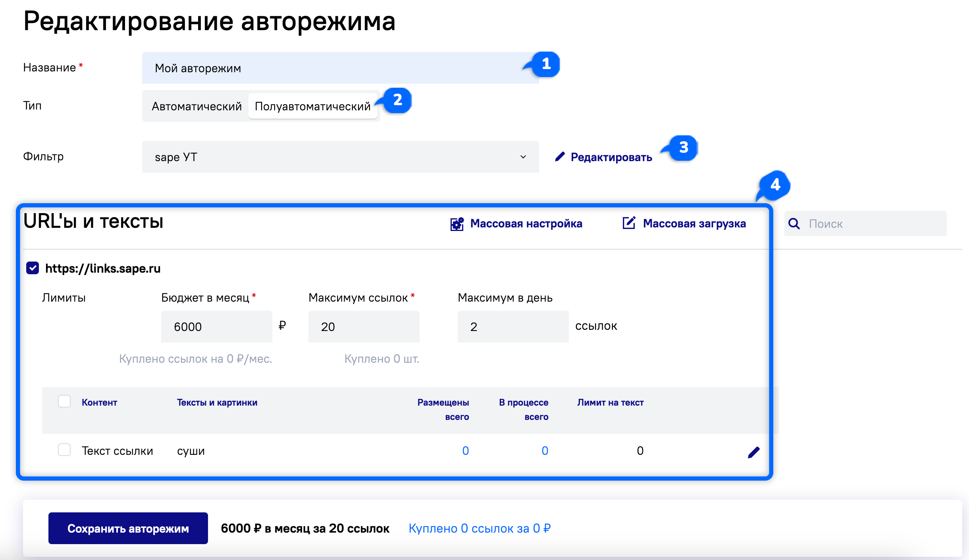Viewport: 969px width, 560px height.
Task: Click the Размещены count 0 in the суши row
Action: (466, 451)
